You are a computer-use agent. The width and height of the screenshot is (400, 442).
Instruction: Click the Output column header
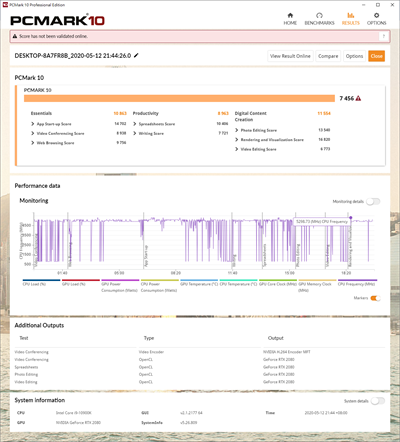pos(276,338)
